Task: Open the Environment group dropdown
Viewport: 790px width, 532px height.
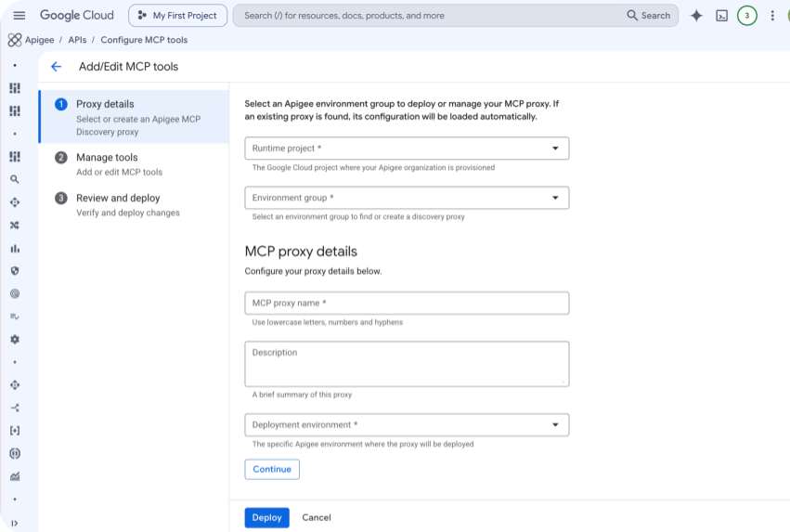Action: (407, 198)
